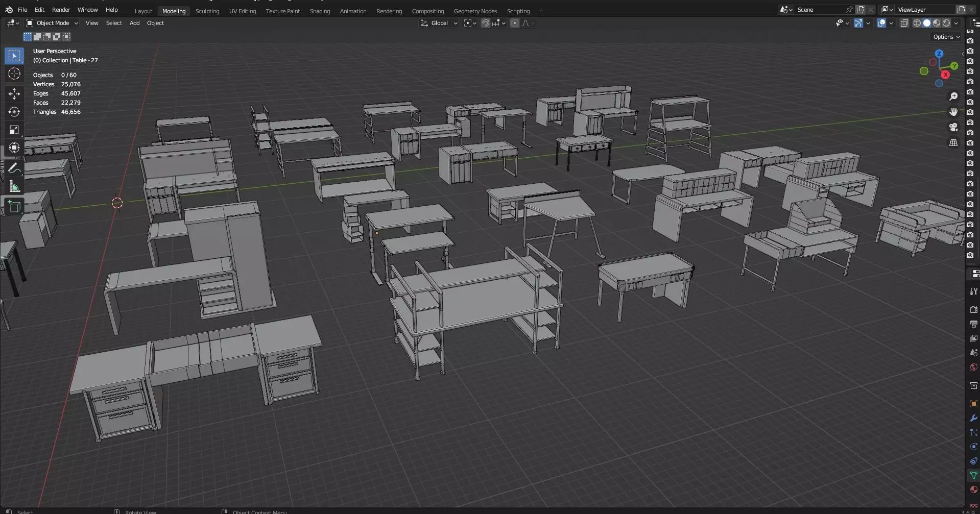Toggle viewport gizmos display
980x514 pixels.
858,23
